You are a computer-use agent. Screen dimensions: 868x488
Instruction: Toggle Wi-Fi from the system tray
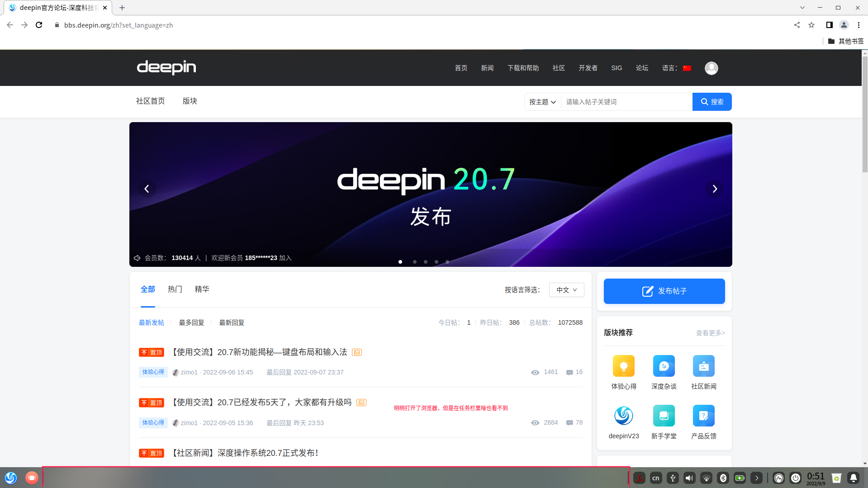(x=706, y=478)
